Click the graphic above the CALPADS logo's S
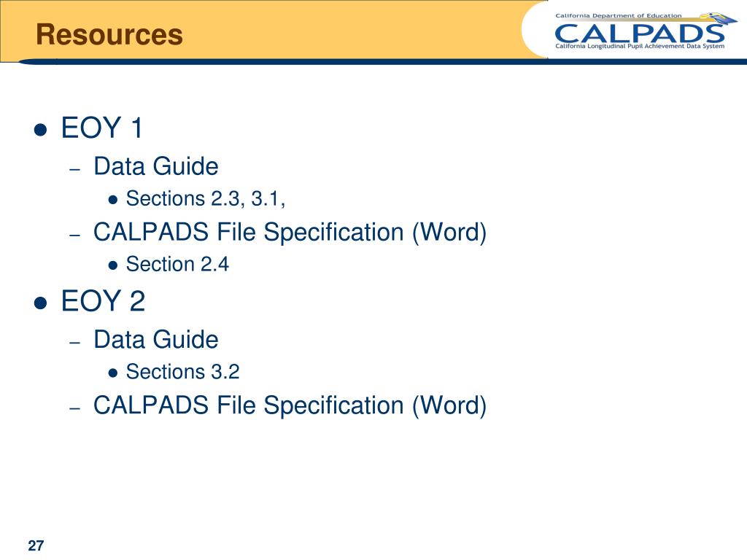This screenshot has width=747, height=560. pyautogui.click(x=718, y=18)
